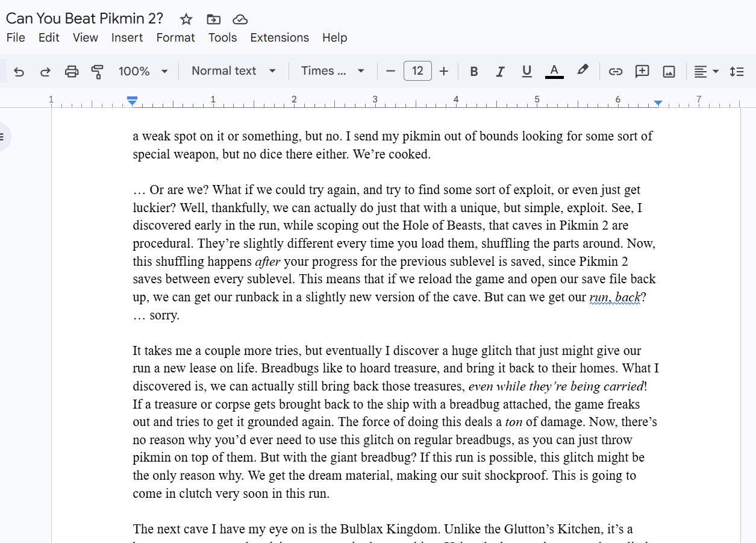Open line and paragraph spacing options
The height and width of the screenshot is (543, 756).
tap(737, 71)
